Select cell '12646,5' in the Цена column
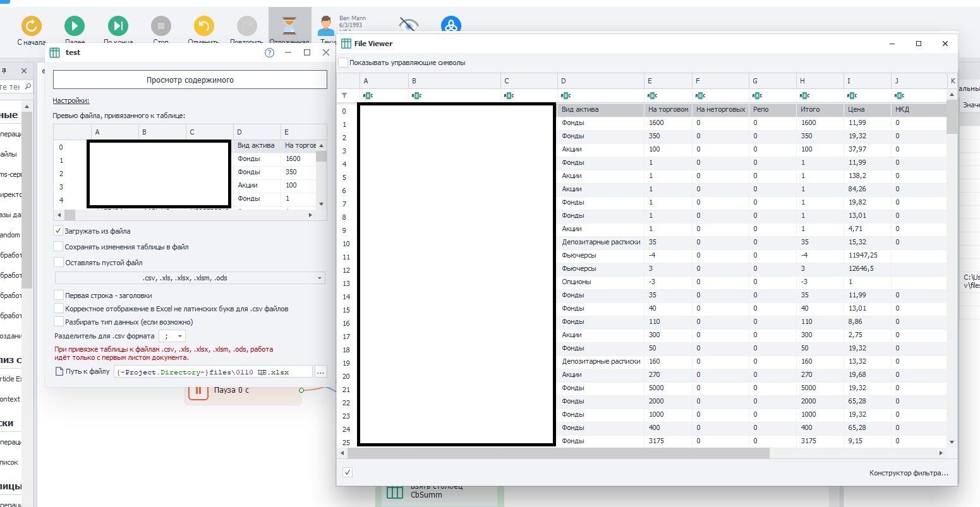This screenshot has width=980, height=507. (x=868, y=268)
